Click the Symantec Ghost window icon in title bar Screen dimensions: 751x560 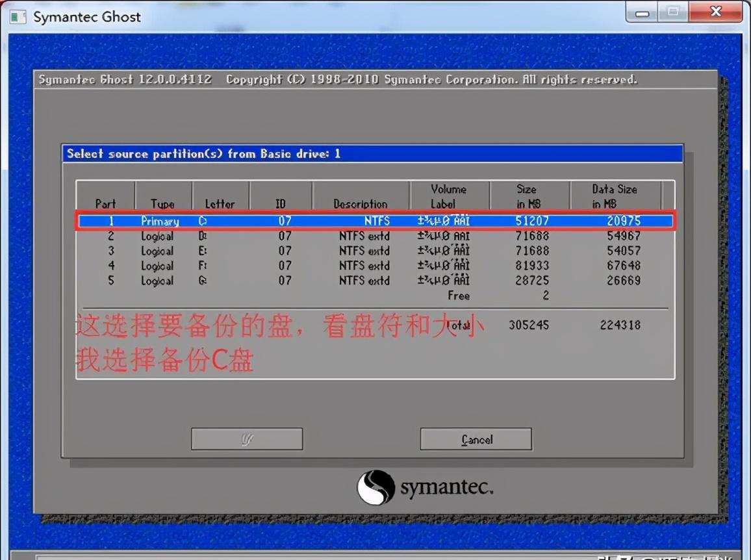18,18
